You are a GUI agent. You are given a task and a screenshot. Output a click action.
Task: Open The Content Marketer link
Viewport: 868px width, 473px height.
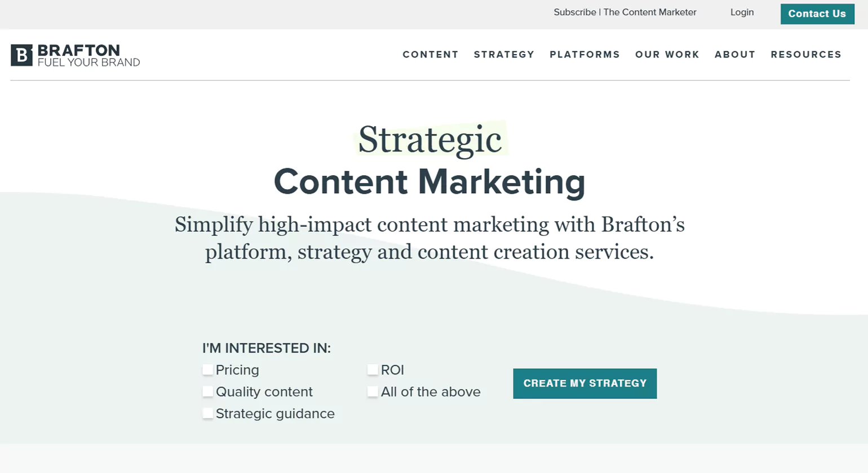pyautogui.click(x=650, y=12)
